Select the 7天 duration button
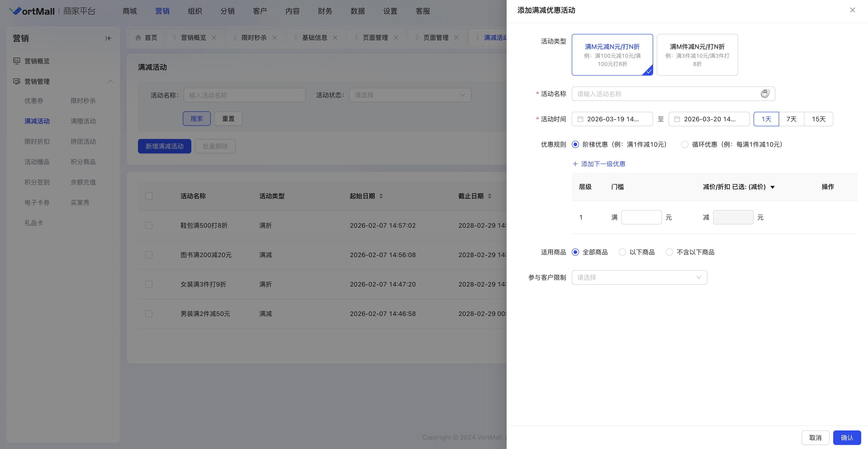Screen dimensions: 868x449 791,119
